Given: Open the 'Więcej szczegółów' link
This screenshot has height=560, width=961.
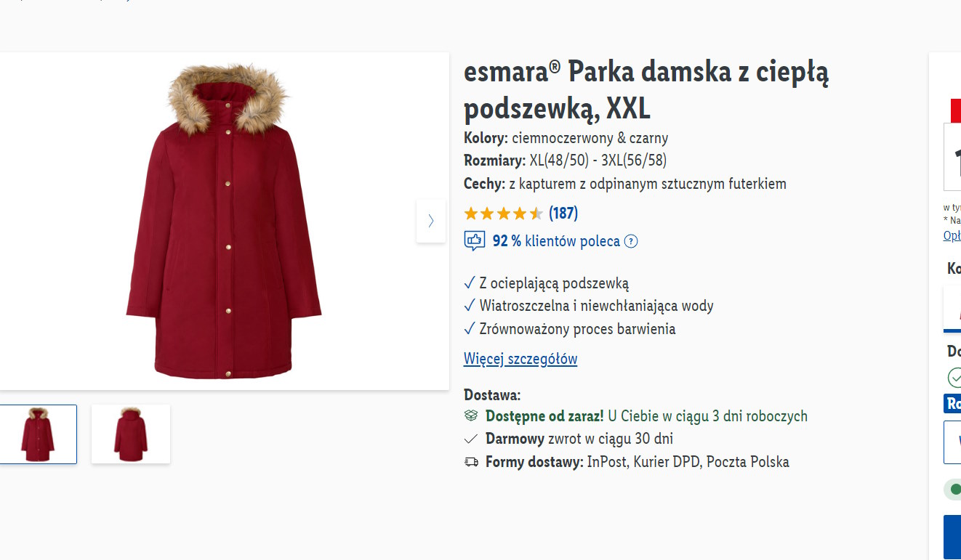Looking at the screenshot, I should [x=520, y=359].
